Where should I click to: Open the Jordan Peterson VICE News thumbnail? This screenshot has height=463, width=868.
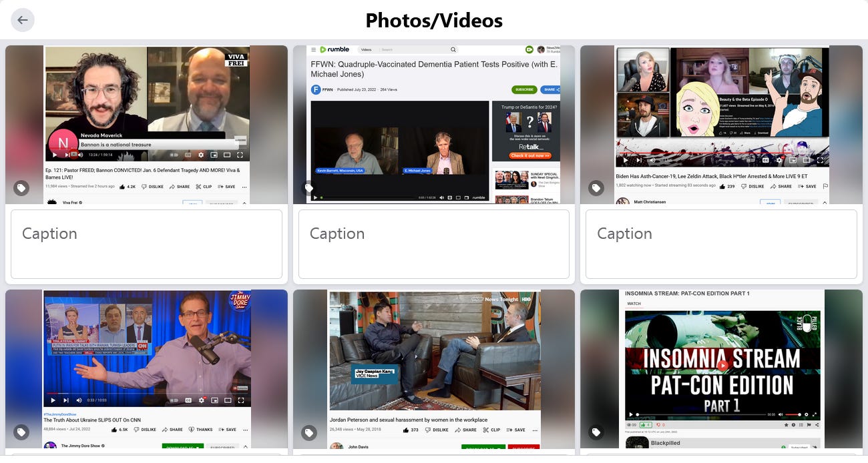[434, 369]
